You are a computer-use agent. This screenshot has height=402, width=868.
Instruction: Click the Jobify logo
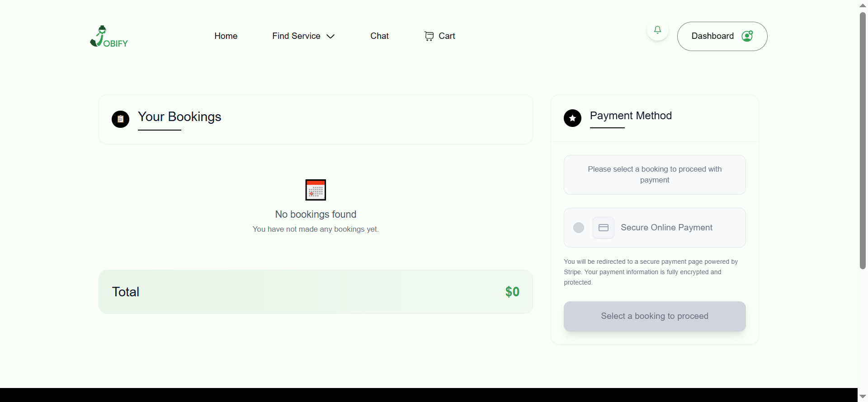pyautogui.click(x=109, y=36)
